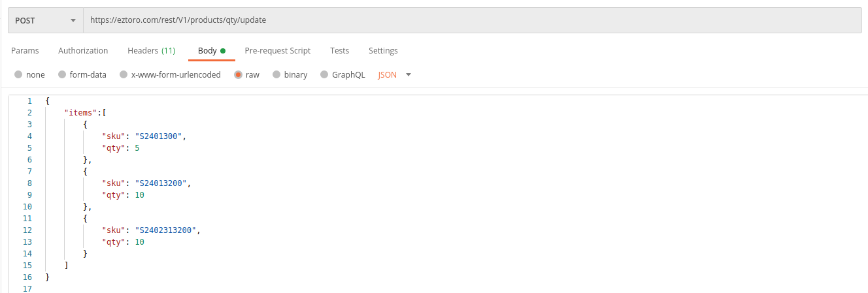868x293 pixels.
Task: Click the "S2401300" sku value
Action: (159, 136)
